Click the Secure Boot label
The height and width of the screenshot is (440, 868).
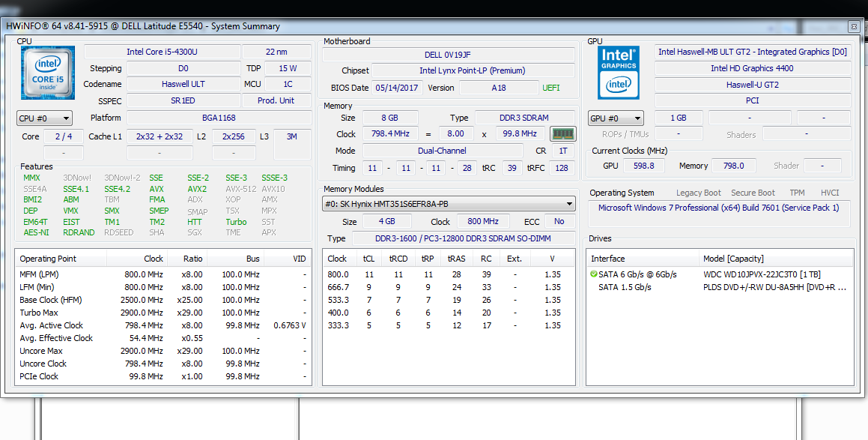[753, 193]
